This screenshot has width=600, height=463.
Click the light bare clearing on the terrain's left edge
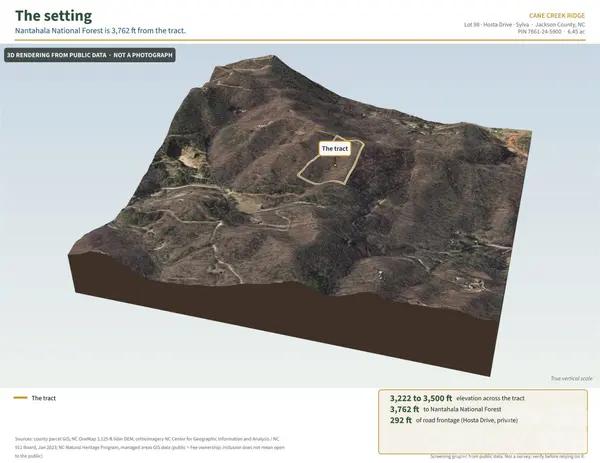189,157
